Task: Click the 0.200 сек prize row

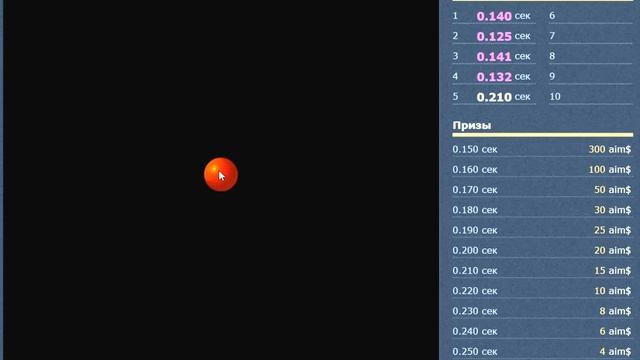Action: click(x=542, y=250)
